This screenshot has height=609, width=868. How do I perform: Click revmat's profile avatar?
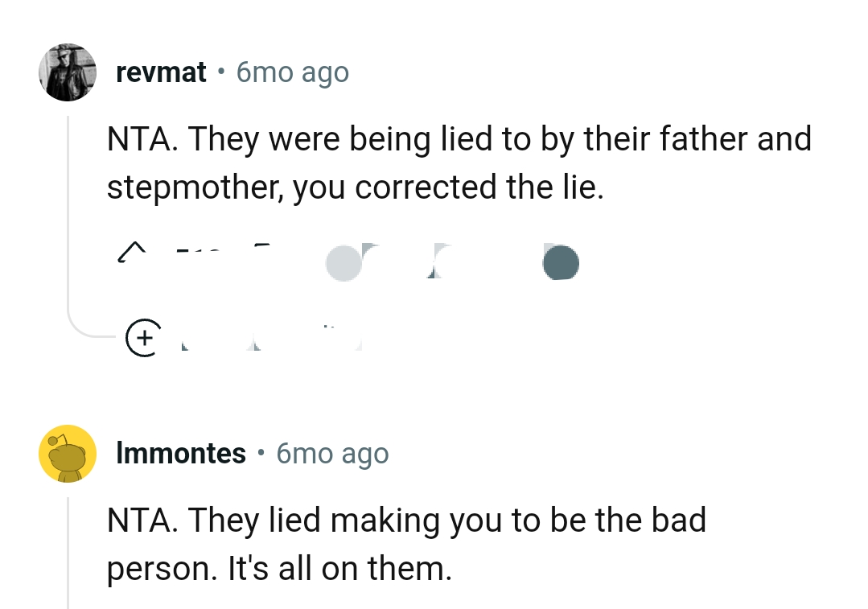tap(68, 72)
